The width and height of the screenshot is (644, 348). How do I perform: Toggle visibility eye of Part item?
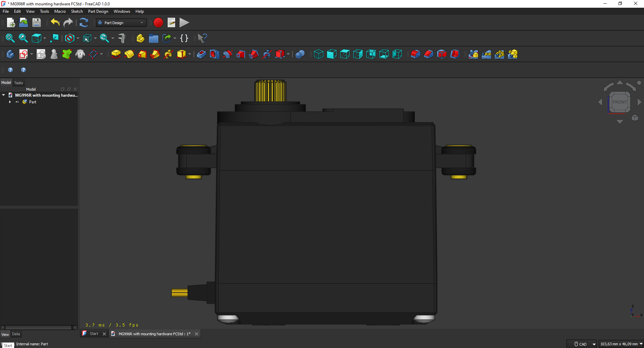point(17,102)
